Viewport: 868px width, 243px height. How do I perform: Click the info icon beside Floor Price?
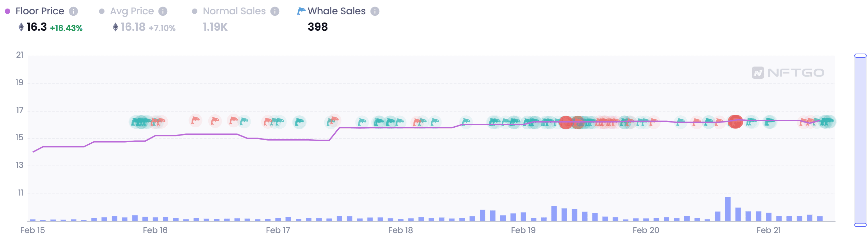click(73, 11)
